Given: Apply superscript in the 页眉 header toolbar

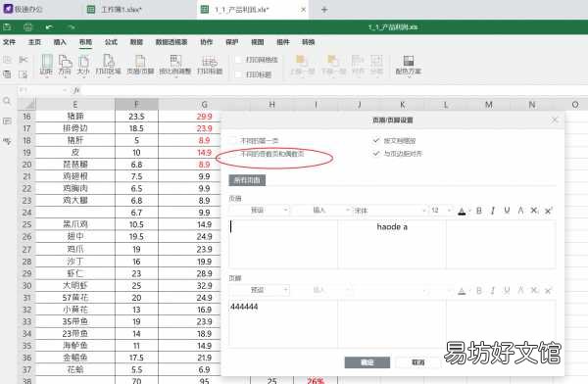Looking at the screenshot, I should (549, 211).
